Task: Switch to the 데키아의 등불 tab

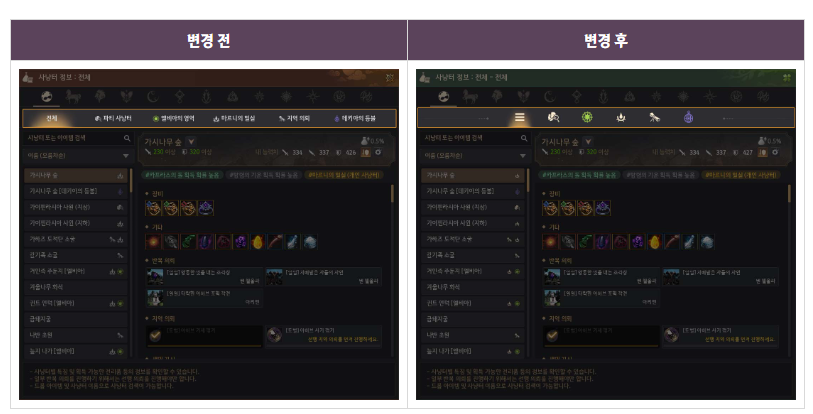Action: [355, 118]
